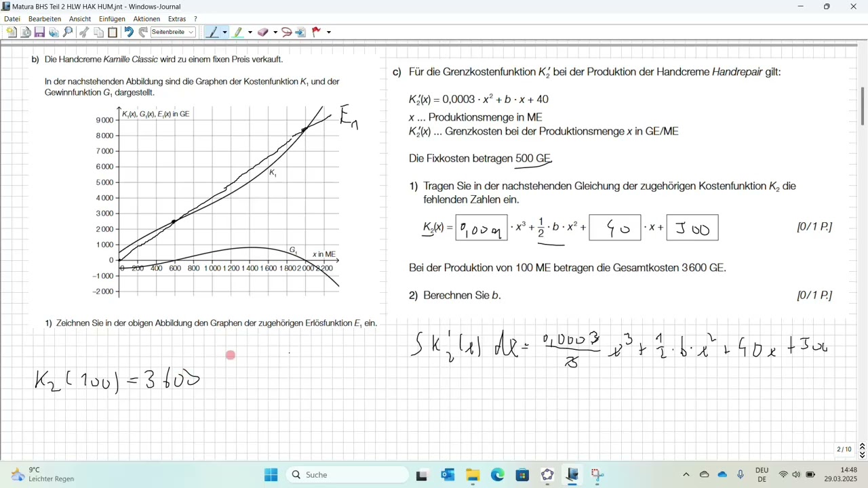This screenshot has height=488, width=868.
Task: Switch the DEU DE input language
Action: (x=762, y=474)
